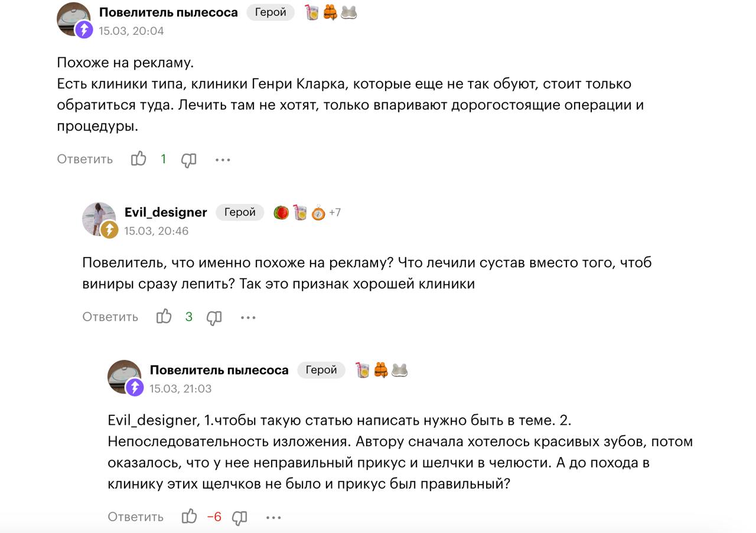
Task: Open three-dots menu on the 20:04 comment
Action: click(x=223, y=160)
